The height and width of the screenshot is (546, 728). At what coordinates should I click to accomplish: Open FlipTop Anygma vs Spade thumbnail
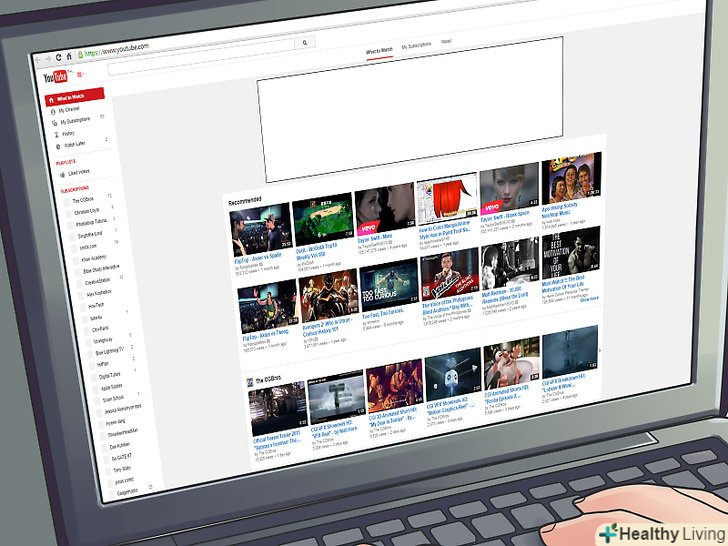click(260, 229)
